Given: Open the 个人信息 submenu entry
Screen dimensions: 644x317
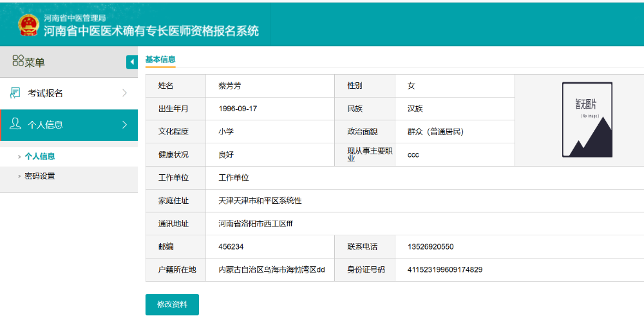Looking at the screenshot, I should click(39, 156).
